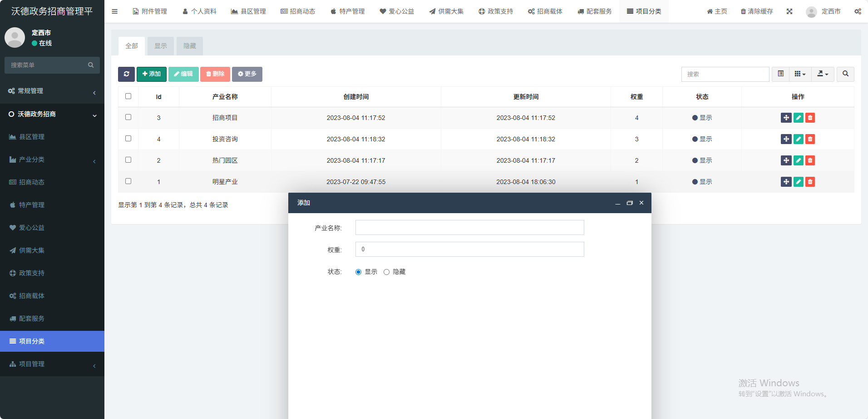Open the export dropdown in table toolbar
This screenshot has height=419, width=868.
823,74
